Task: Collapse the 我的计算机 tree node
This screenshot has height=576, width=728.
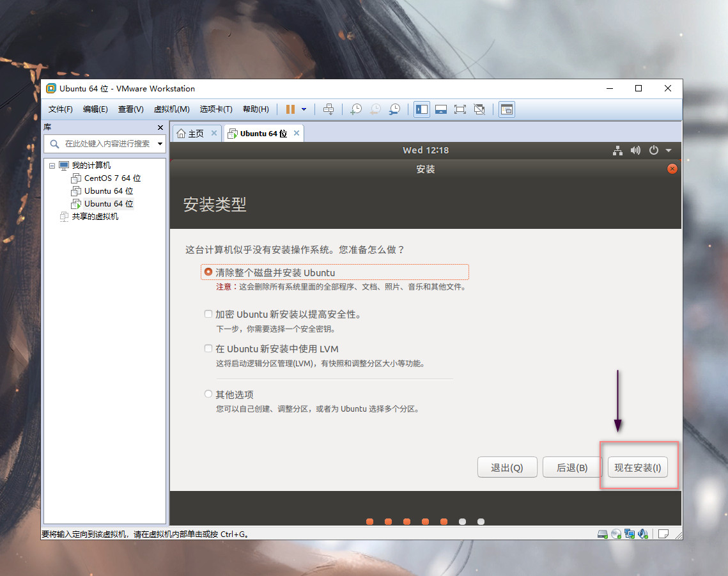Action: 52,166
